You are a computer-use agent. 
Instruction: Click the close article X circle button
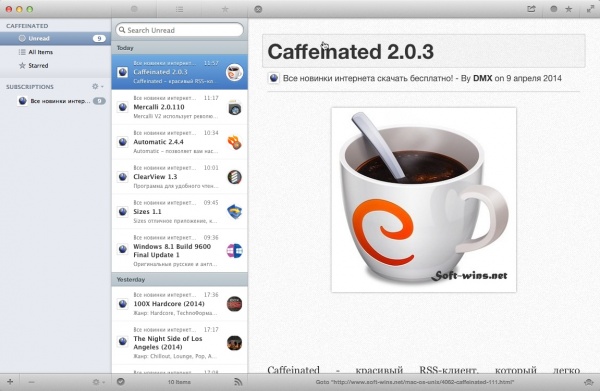click(258, 9)
